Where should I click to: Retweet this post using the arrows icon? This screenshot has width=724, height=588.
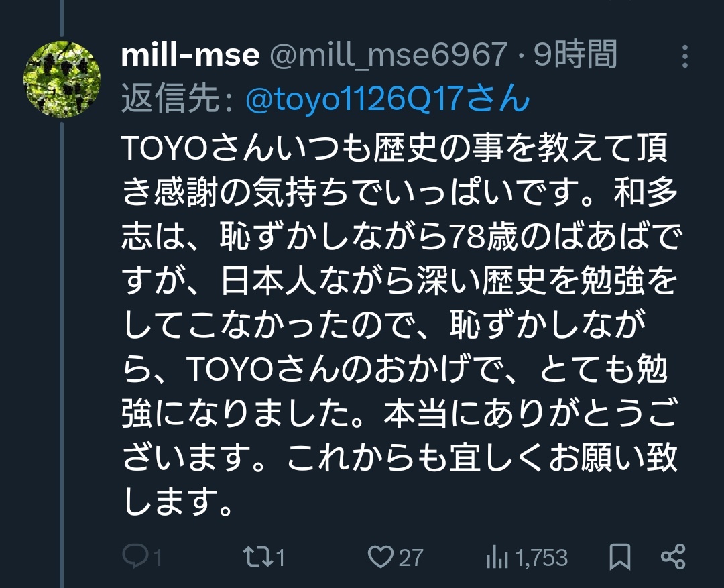click(x=258, y=556)
